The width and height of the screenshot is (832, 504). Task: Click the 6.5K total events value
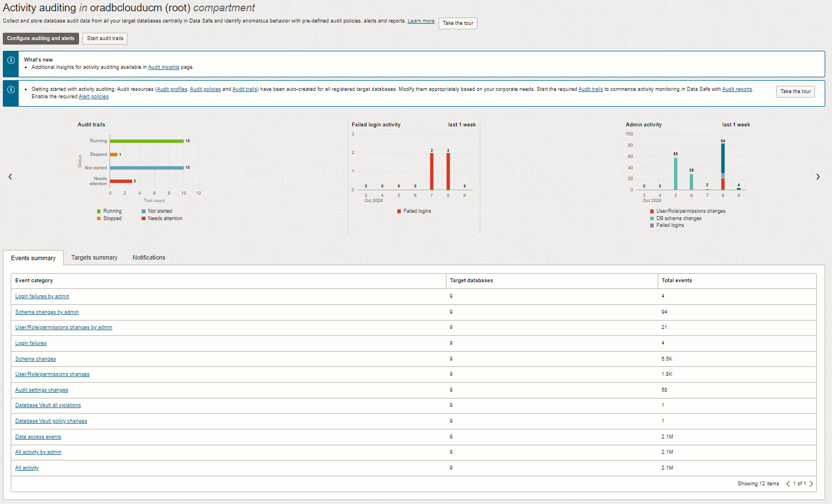coord(667,359)
